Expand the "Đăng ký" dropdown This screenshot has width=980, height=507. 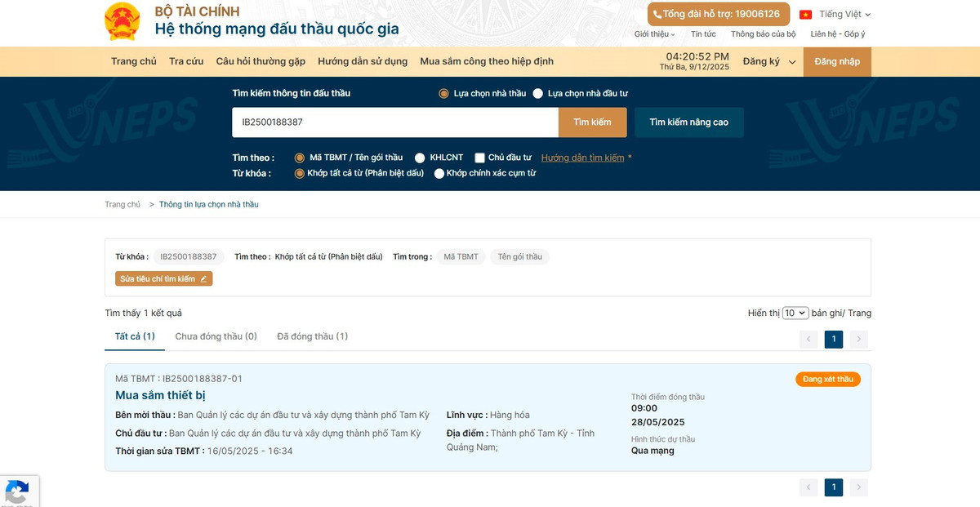(x=768, y=62)
